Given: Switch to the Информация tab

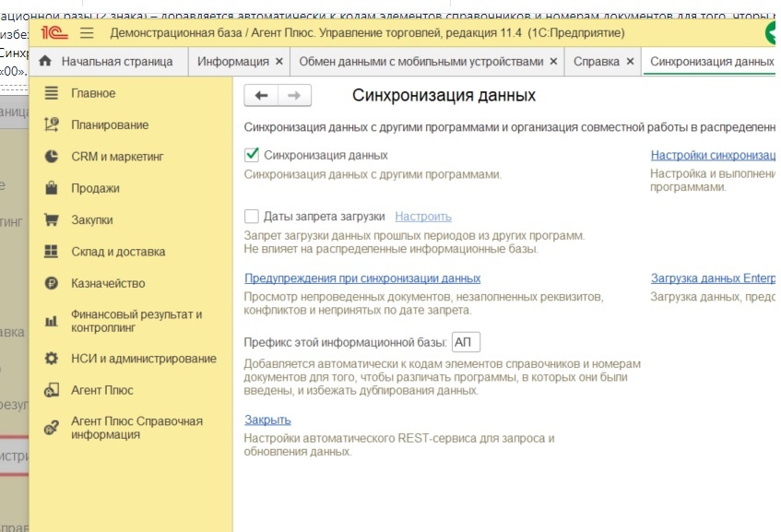Looking at the screenshot, I should point(233,61).
